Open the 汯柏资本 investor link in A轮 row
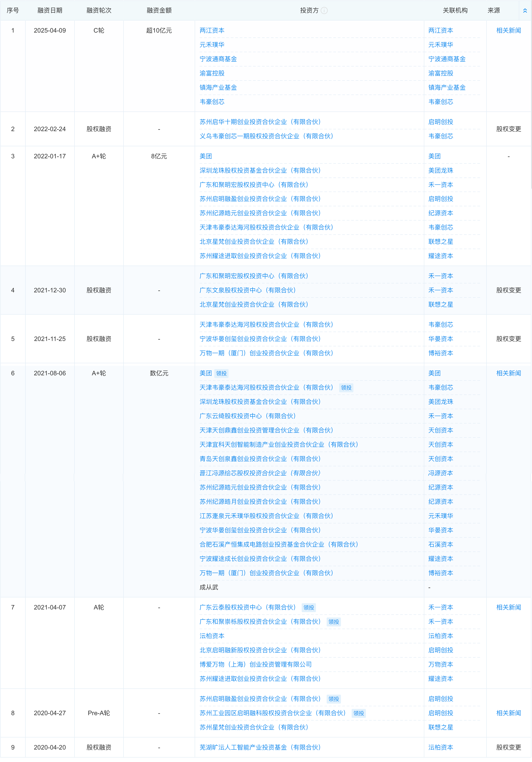 pyautogui.click(x=209, y=636)
